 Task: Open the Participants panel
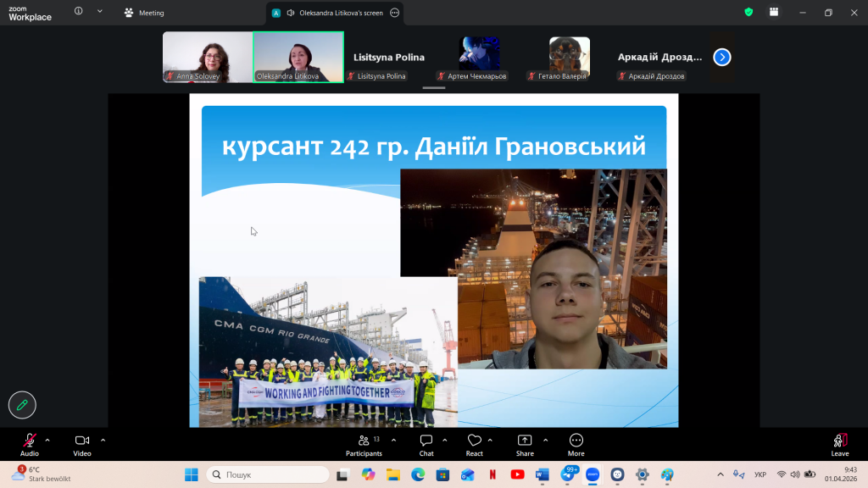coord(364,441)
